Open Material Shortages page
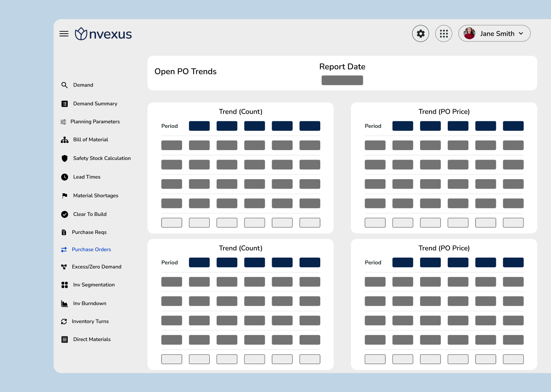Viewport: 551px width, 392px height. 96,196
